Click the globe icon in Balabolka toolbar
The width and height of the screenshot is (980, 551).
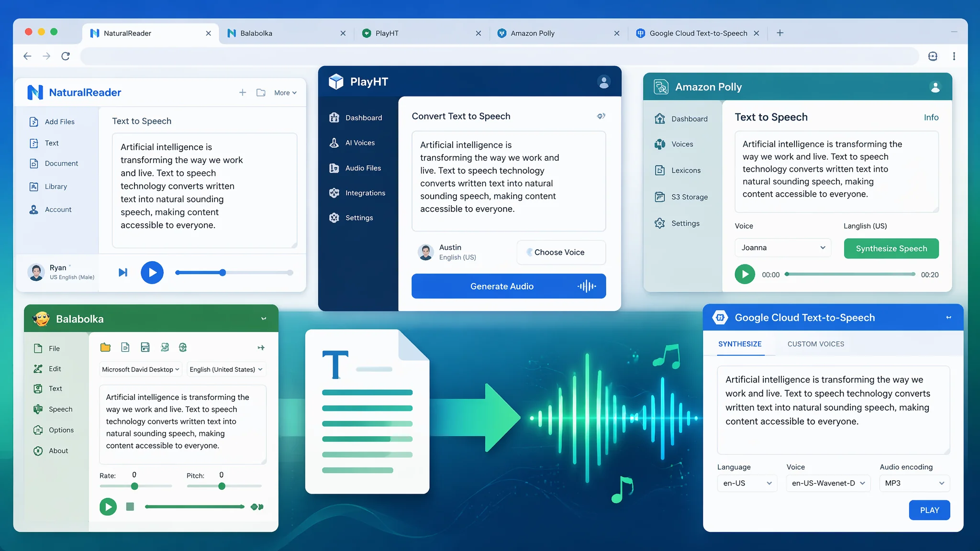pos(183,347)
